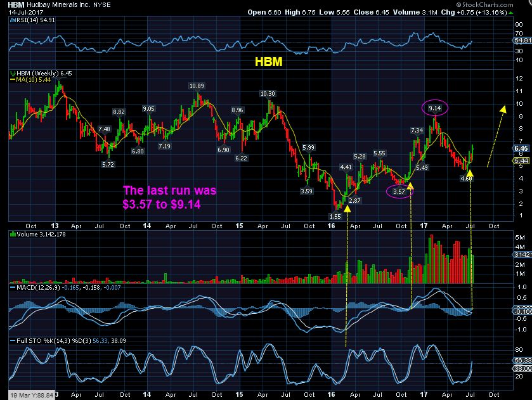Click the 8.96 price label

(x=237, y=110)
